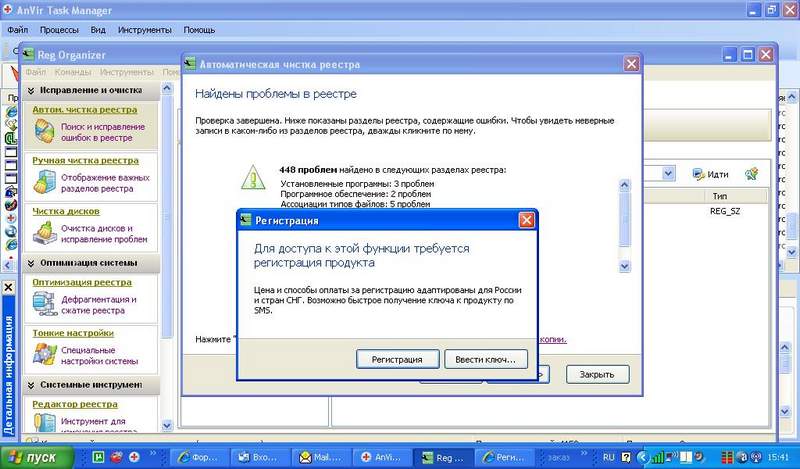
Task: Close the AnVir detail panel with X icon
Action: pyautogui.click(x=8, y=287)
